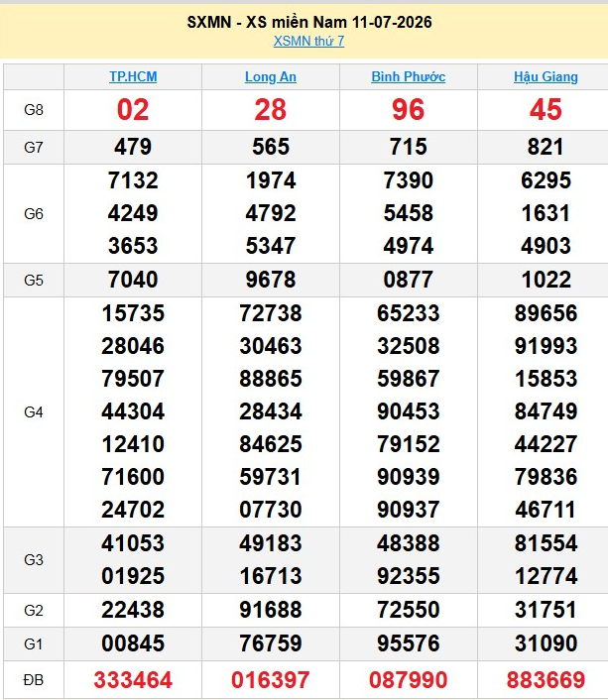Open the XSMN thứ 7 link

coord(308,41)
